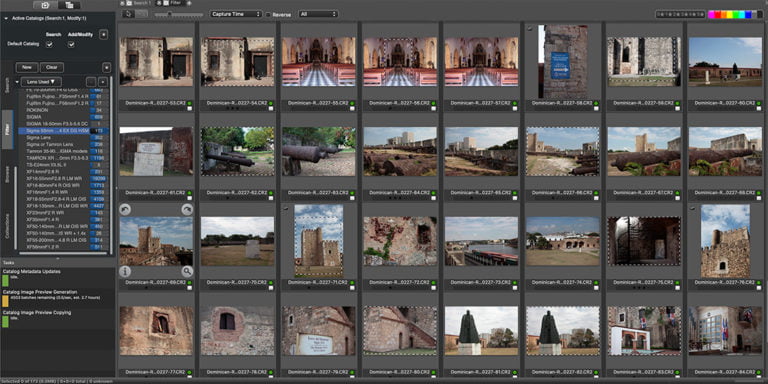This screenshot has height=384, width=768.
Task: Click the plus icon next to Filter tab
Action: pyautogui.click(x=190, y=3)
